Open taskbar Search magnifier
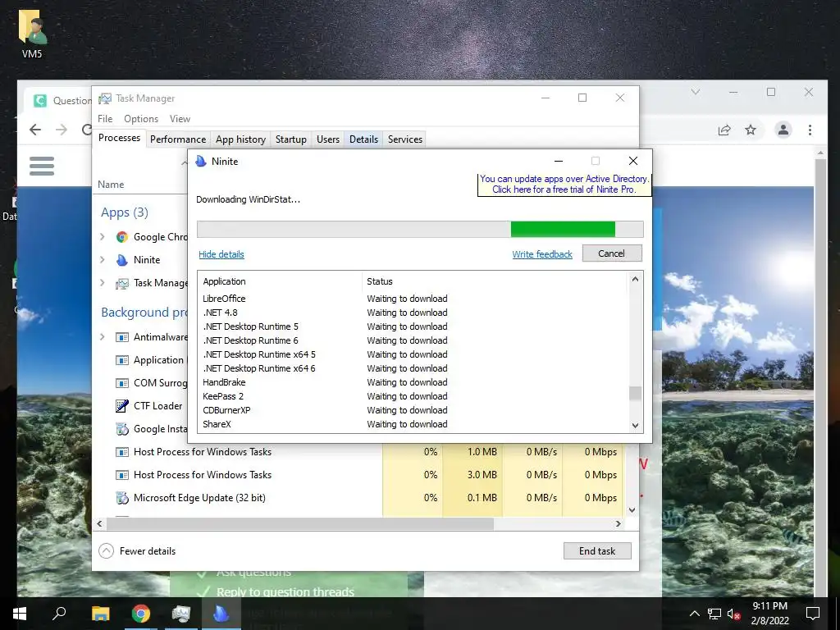The height and width of the screenshot is (630, 840). pos(59,614)
